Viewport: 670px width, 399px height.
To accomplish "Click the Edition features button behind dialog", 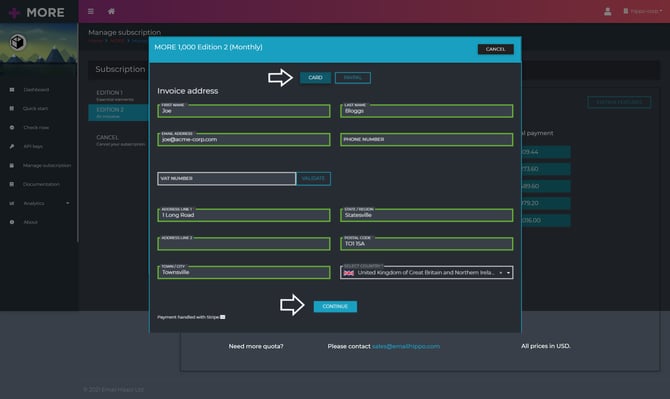I will tap(619, 102).
